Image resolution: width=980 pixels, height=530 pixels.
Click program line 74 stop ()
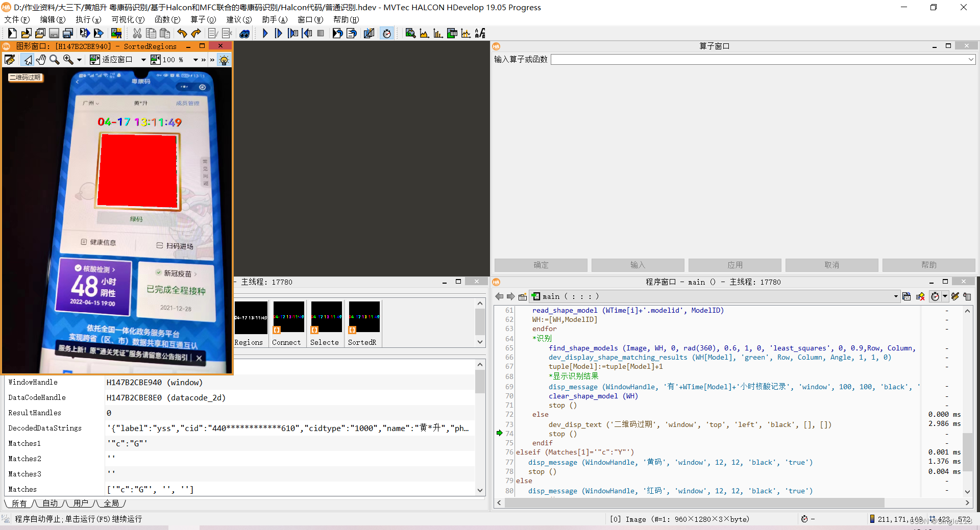(x=562, y=434)
